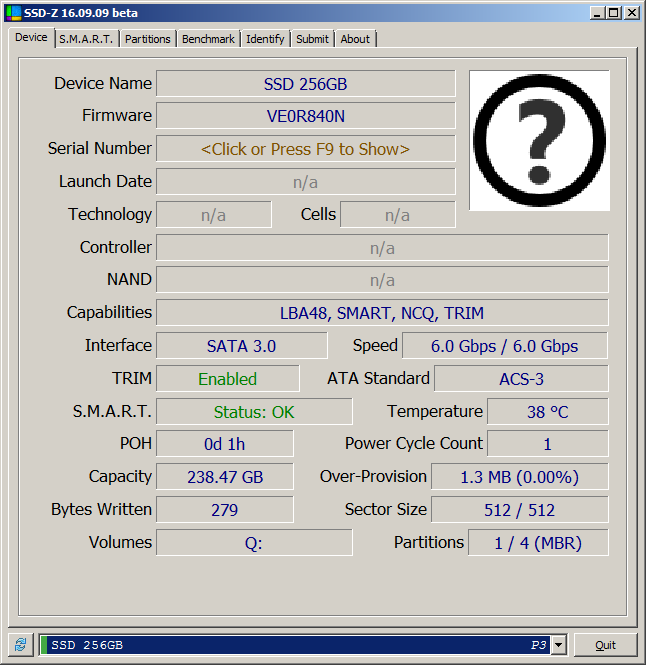This screenshot has height=665, width=646.
Task: Click the TRIM Enabled status
Action: 228,378
